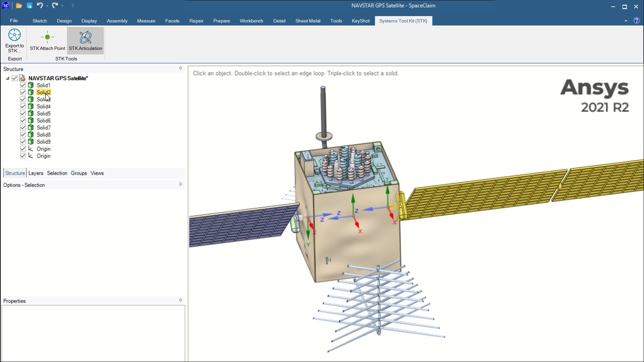Click the Redo arrow icon
The width and height of the screenshot is (644, 362).
click(55, 6)
